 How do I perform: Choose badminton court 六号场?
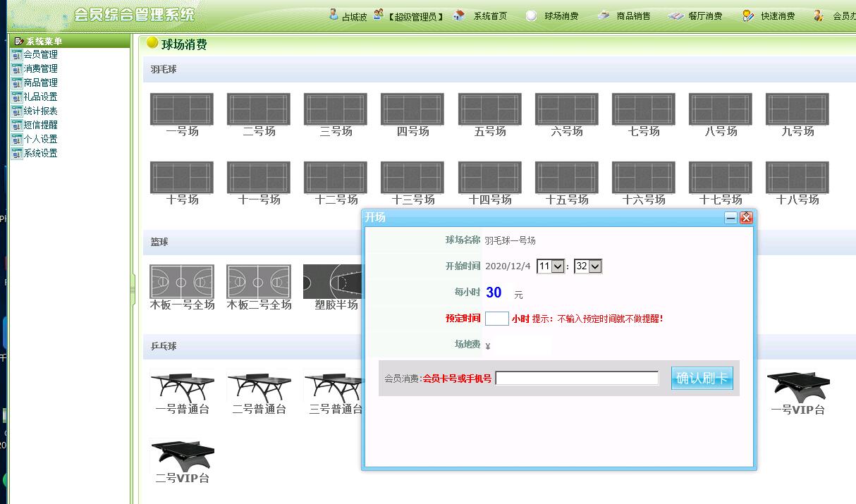tap(567, 115)
